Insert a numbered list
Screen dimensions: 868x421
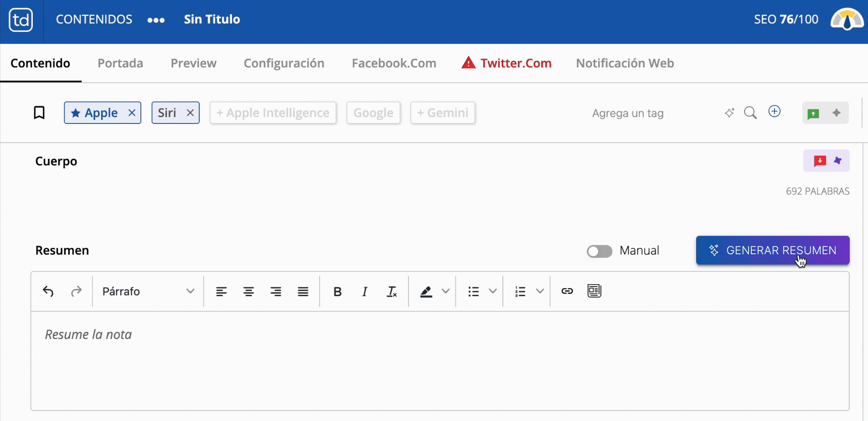tap(520, 292)
